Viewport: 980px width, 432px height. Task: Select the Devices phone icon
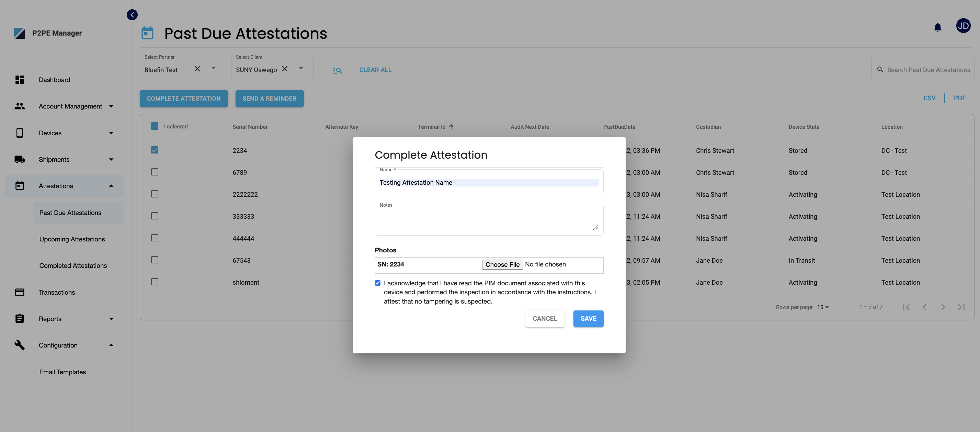20,133
